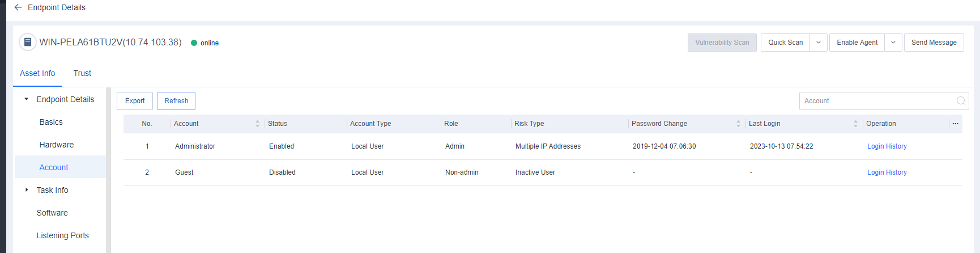Select the Asset Info tab
The image size is (980, 253).
pyautogui.click(x=37, y=73)
